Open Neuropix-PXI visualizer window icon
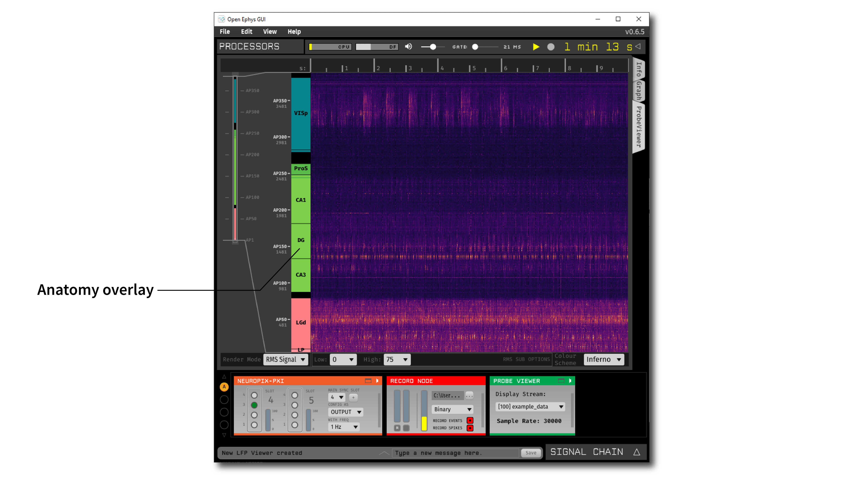Image resolution: width=868 pixels, height=482 pixels. (x=368, y=381)
